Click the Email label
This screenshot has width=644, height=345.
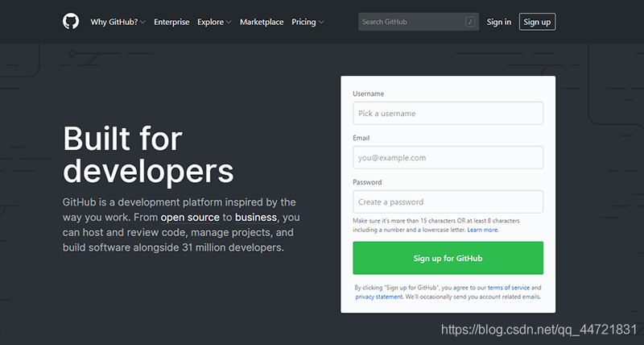[361, 138]
